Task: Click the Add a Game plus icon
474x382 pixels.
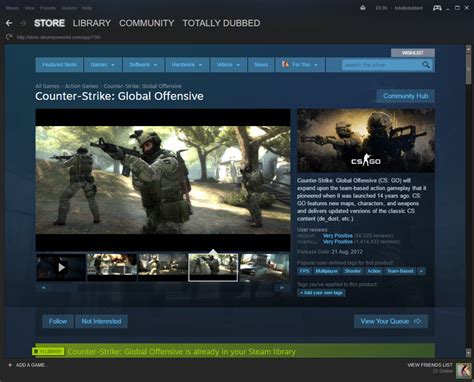Action: coord(10,365)
